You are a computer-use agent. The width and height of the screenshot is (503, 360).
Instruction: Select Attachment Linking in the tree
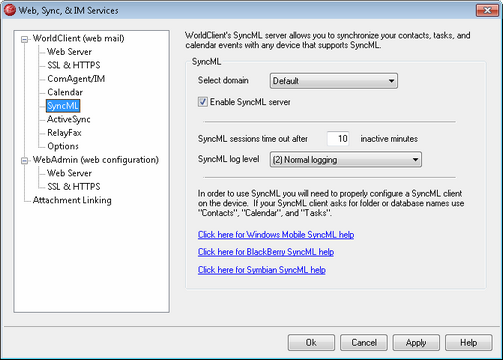[72, 200]
